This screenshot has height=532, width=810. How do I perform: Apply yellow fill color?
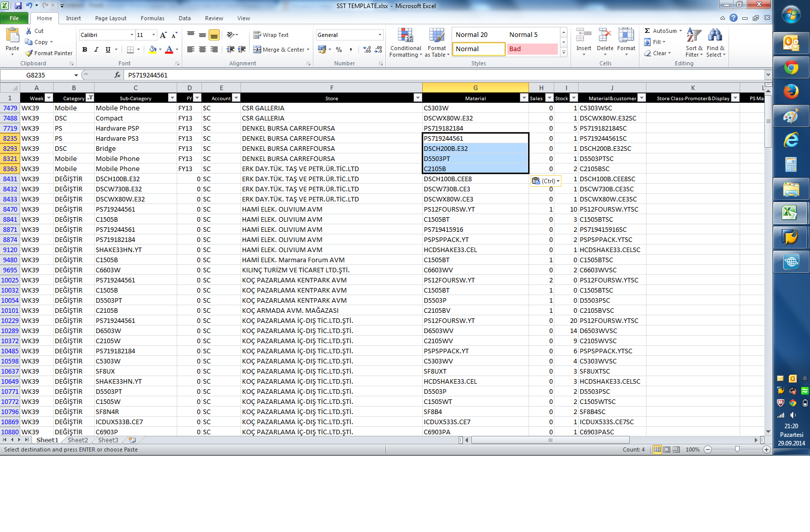(152, 50)
